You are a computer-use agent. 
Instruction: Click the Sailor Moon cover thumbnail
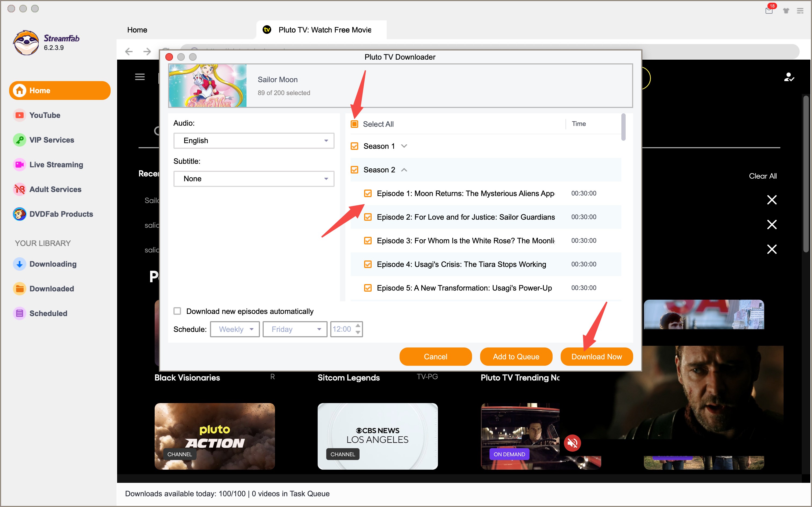point(208,86)
